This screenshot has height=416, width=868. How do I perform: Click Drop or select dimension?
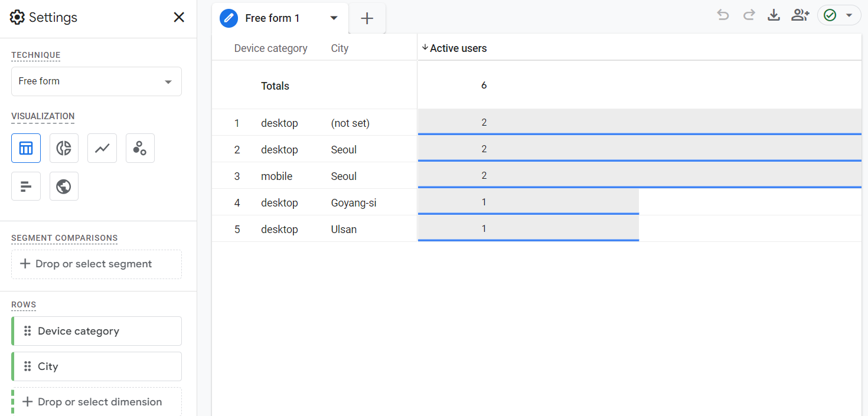point(96,402)
